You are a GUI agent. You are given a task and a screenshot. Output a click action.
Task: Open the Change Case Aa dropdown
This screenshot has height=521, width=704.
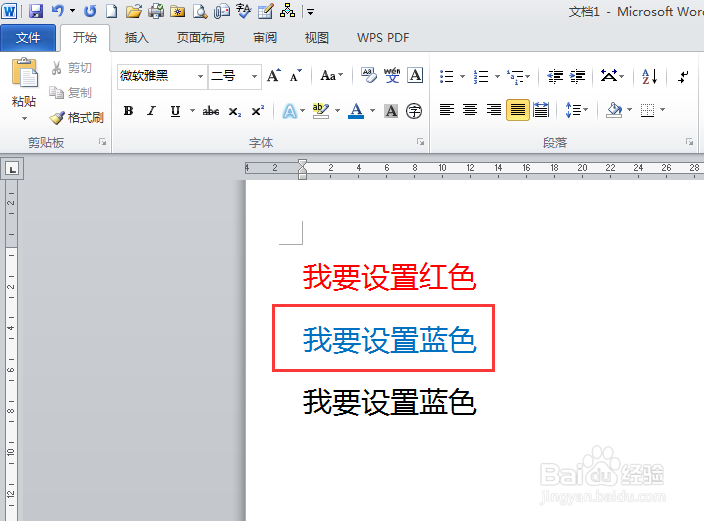(x=332, y=75)
